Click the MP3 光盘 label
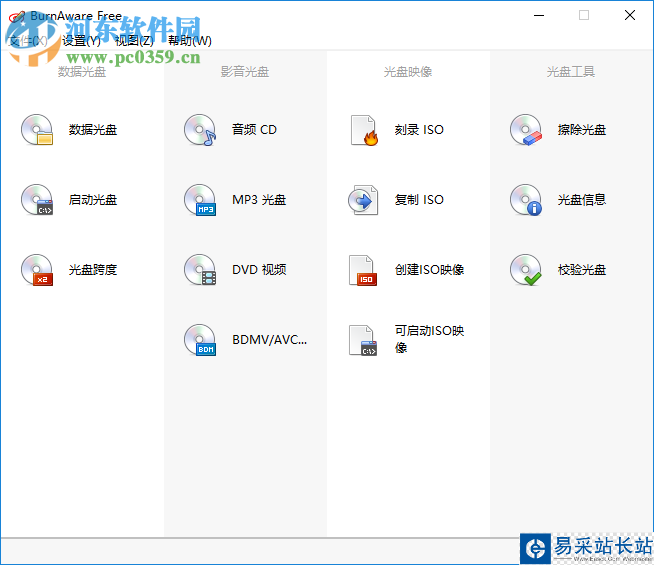 259,200
